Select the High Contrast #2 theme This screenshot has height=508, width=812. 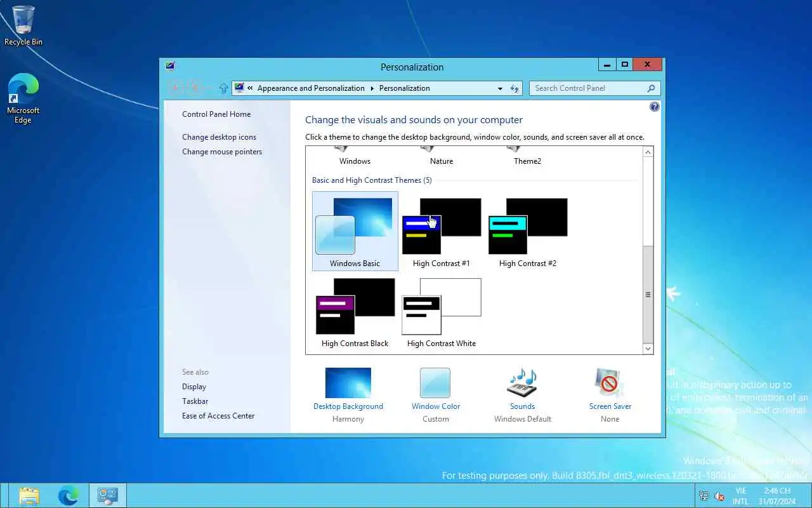[x=528, y=231]
